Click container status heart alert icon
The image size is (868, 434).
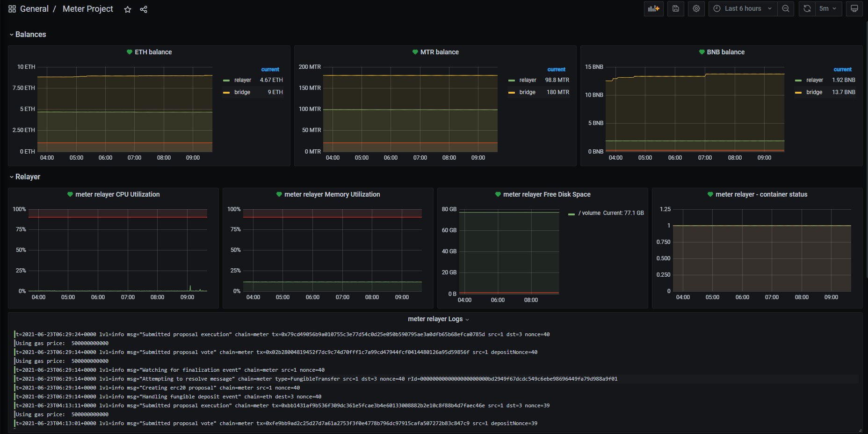tap(710, 194)
